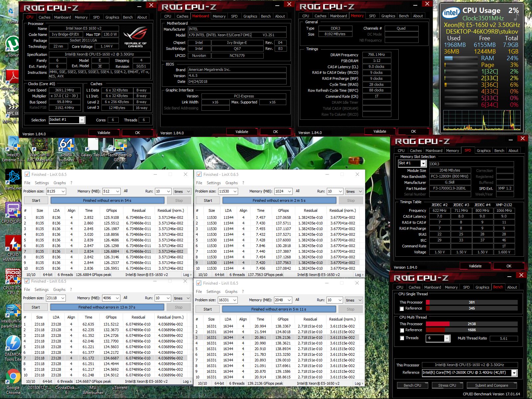Click CPU usage graph in the gadget
The image size is (532, 399).
482,120
